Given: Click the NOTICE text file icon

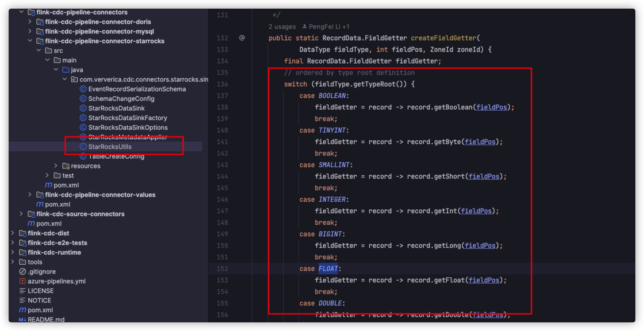Looking at the screenshot, I should pos(23,300).
